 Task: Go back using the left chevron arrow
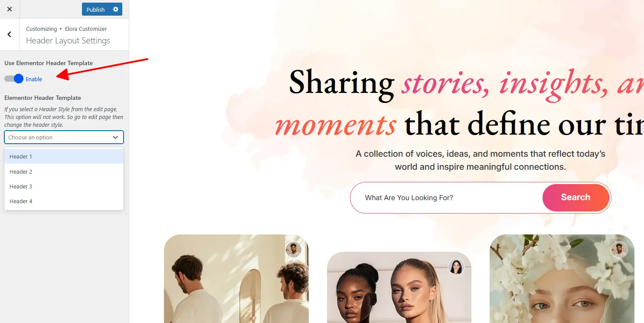(x=10, y=34)
